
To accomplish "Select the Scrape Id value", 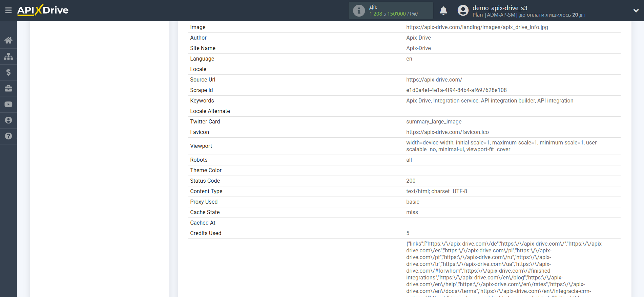I will point(456,90).
